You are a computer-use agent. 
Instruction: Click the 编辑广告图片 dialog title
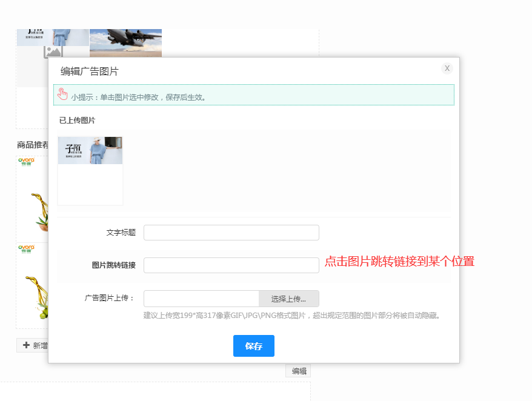click(x=90, y=71)
